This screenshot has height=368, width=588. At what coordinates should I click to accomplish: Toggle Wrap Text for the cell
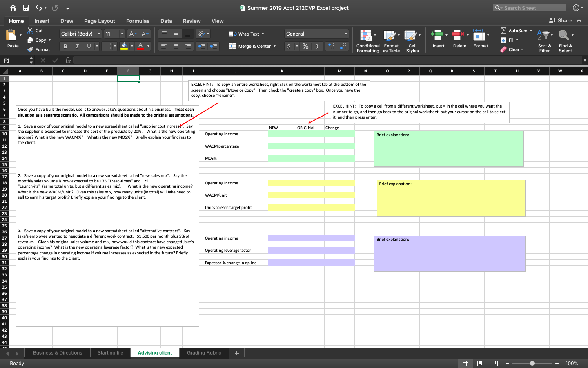[246, 34]
